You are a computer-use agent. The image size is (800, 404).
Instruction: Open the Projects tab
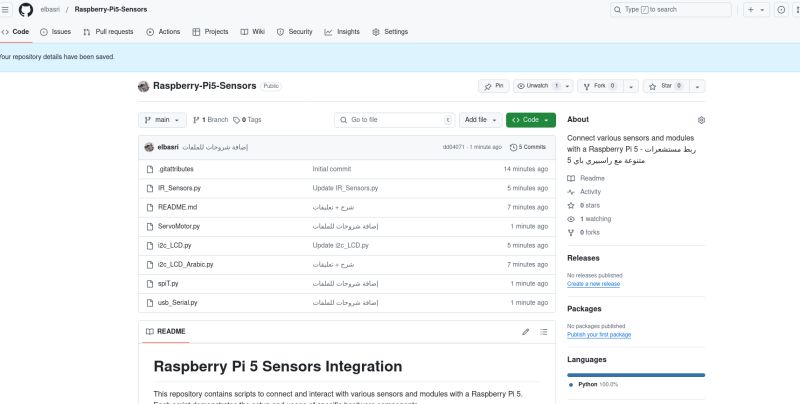point(210,32)
